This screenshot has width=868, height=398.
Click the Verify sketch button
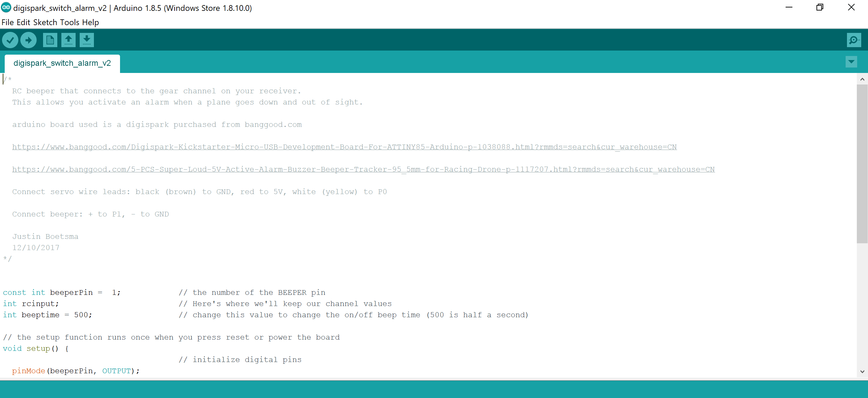tap(10, 40)
